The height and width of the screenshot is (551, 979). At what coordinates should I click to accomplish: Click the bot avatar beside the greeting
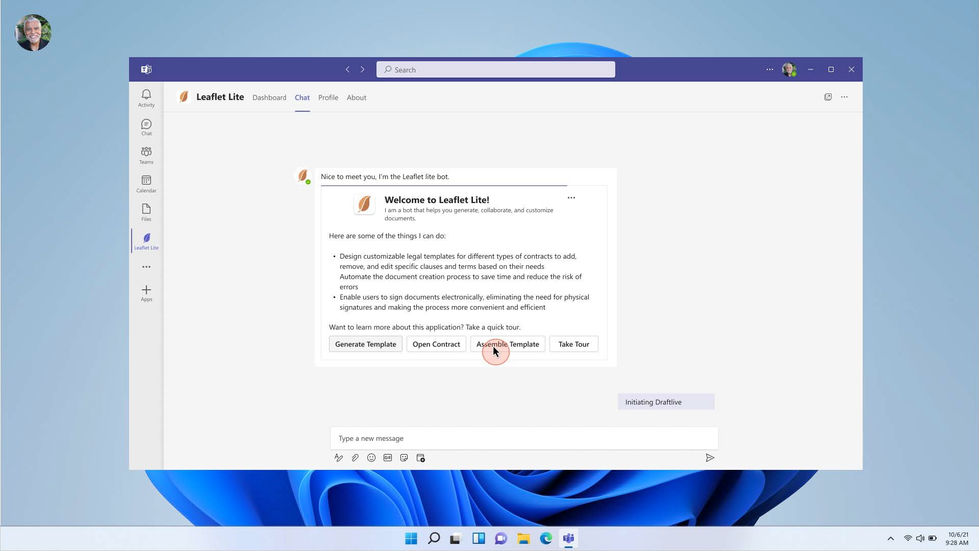coord(303,176)
